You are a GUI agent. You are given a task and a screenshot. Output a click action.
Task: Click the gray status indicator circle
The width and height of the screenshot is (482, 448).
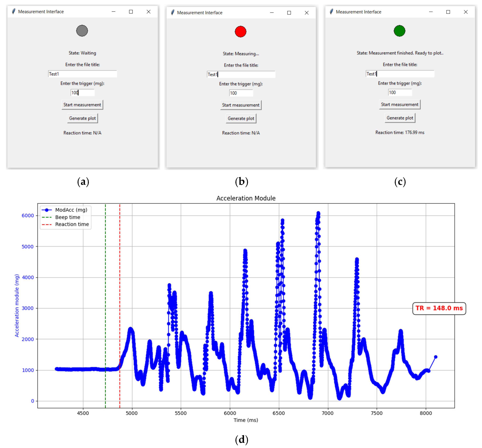[82, 31]
